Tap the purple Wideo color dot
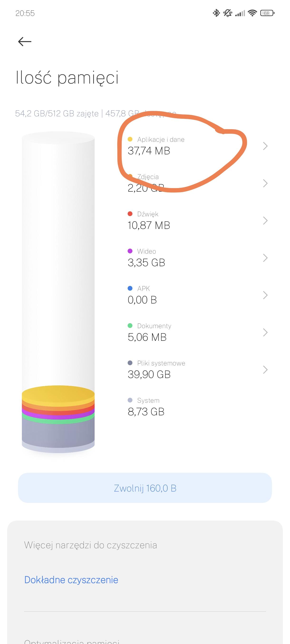Image resolution: width=290 pixels, height=644 pixels. [x=130, y=251]
